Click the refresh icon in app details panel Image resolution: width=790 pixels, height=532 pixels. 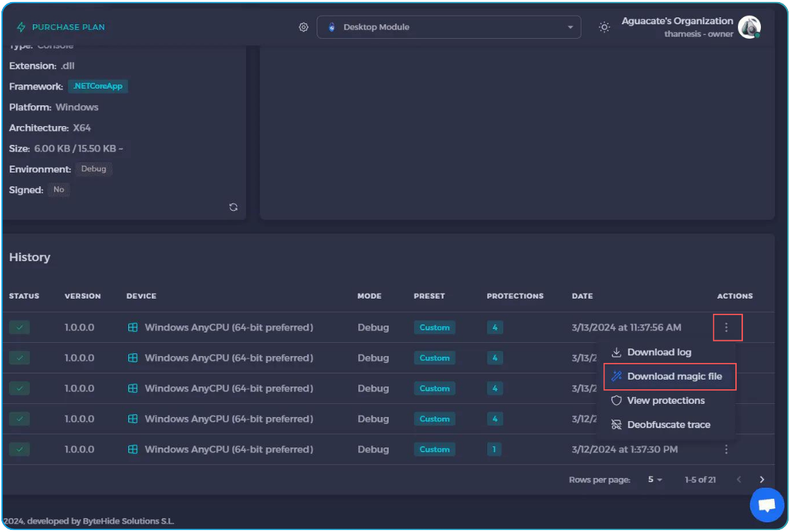point(234,207)
